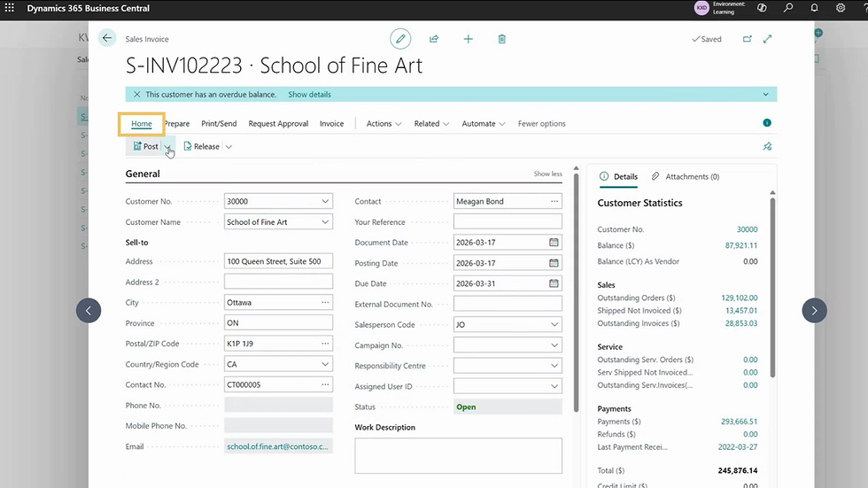868x488 pixels.
Task: Open the Salesperson Code dropdown
Action: tap(554, 324)
